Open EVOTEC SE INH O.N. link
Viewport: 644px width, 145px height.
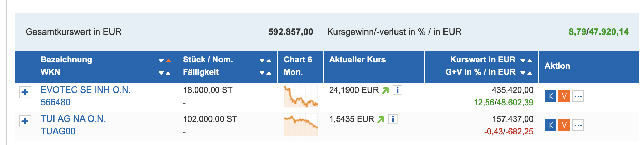86,90
